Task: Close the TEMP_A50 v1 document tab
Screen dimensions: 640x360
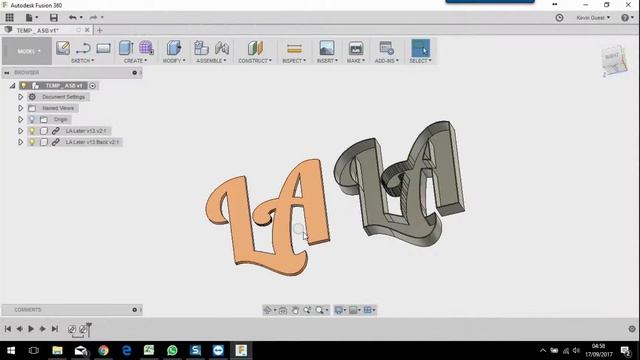Action: tap(87, 30)
